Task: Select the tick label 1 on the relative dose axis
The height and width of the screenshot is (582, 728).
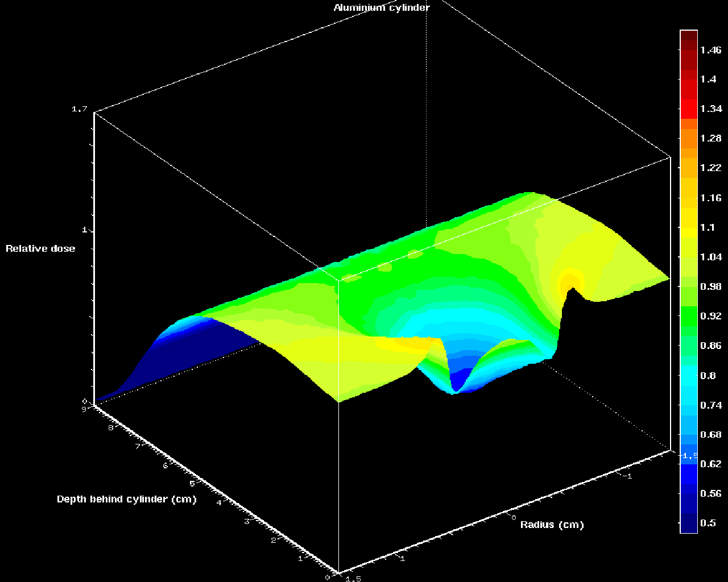Action: click(84, 231)
